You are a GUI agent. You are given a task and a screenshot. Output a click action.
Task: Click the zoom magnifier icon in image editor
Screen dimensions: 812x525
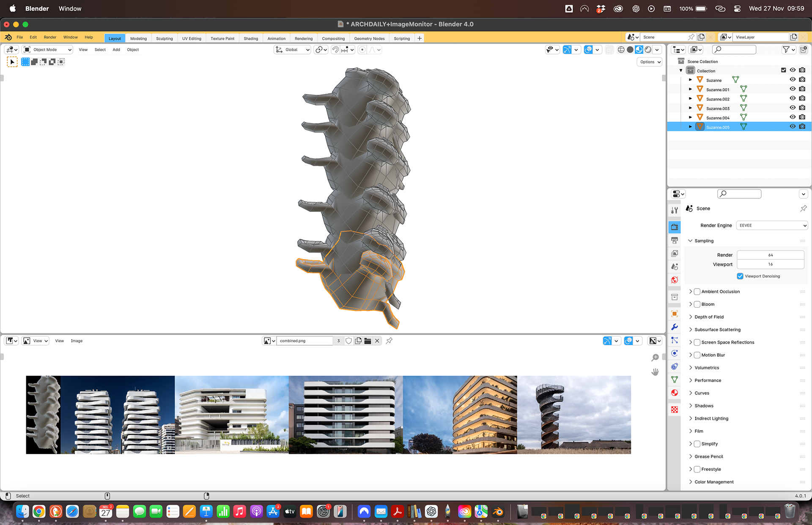pyautogui.click(x=655, y=358)
